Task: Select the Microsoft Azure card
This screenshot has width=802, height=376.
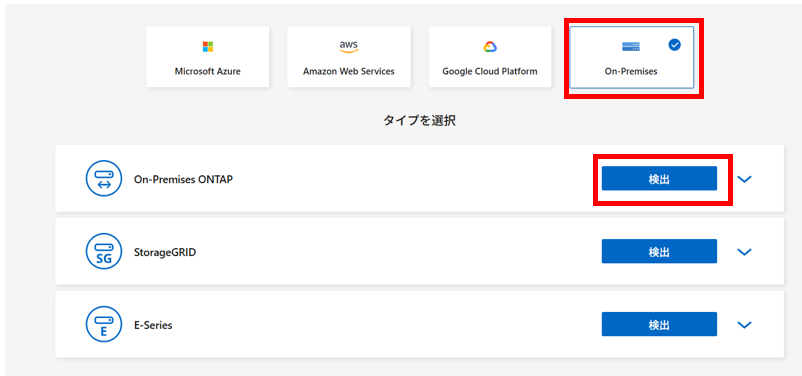Action: 208,57
